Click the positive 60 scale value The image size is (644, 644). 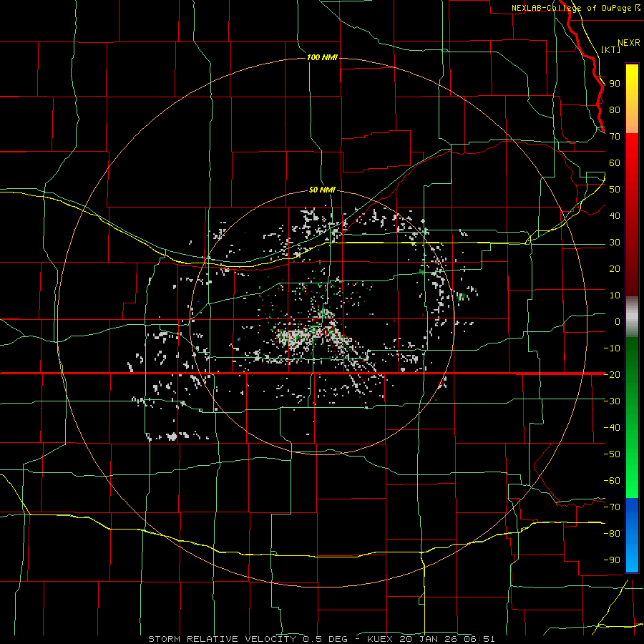(615, 163)
